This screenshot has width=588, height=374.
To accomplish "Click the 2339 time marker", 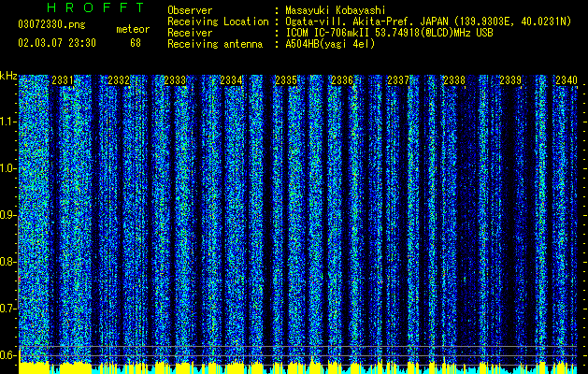I will 510,80.
